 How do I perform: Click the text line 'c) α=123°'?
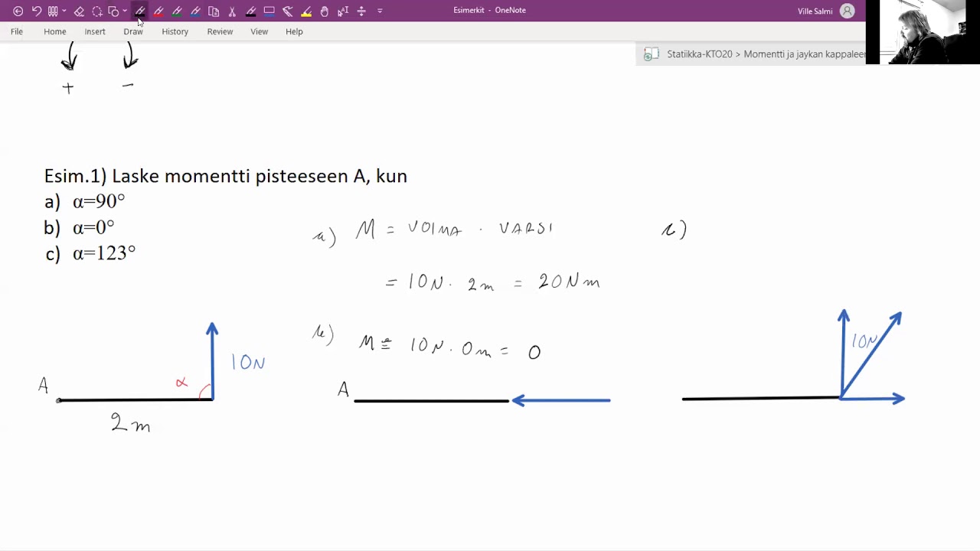pos(90,253)
